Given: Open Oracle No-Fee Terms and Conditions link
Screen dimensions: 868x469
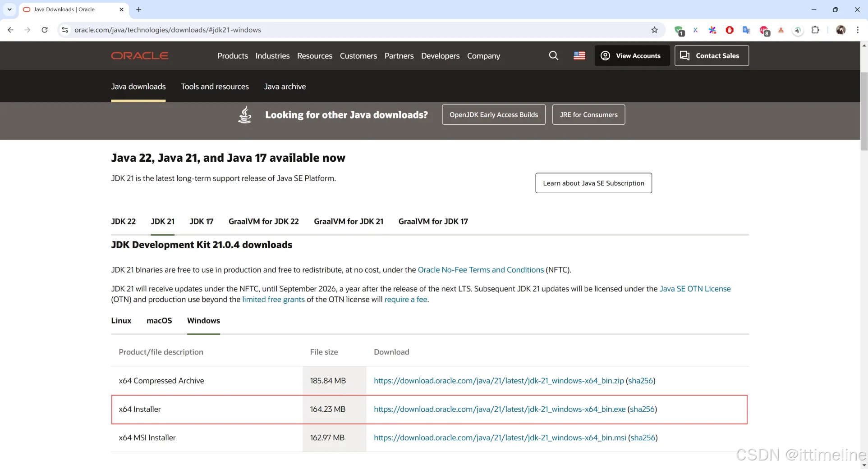Looking at the screenshot, I should tap(481, 270).
